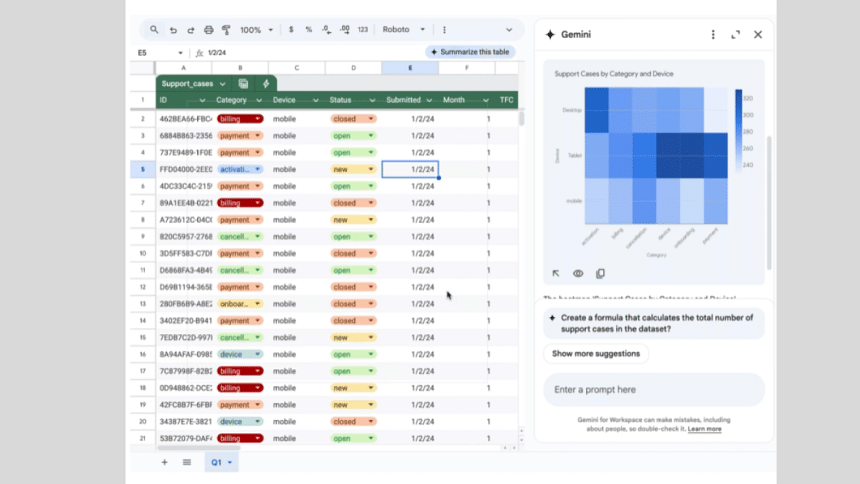Image resolution: width=860 pixels, height=484 pixels.
Task: Select the paint format tool
Action: 226,30
